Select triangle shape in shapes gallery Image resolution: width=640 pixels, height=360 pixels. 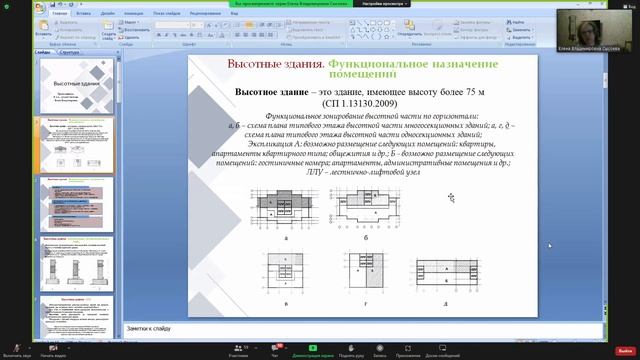[352, 30]
